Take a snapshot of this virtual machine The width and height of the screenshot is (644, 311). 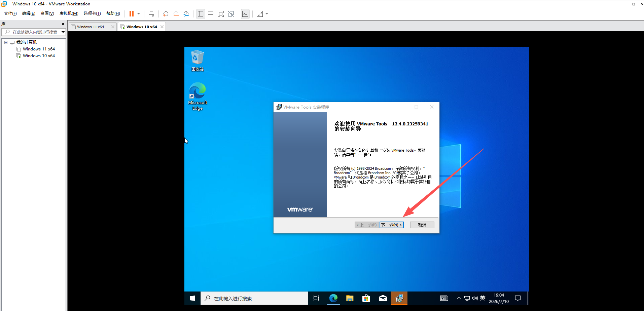[x=166, y=14]
